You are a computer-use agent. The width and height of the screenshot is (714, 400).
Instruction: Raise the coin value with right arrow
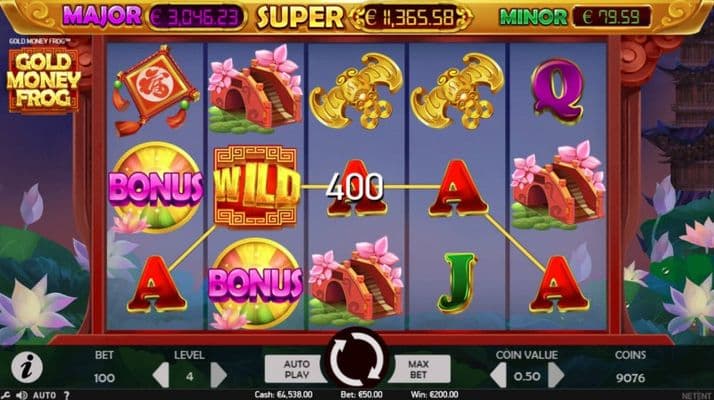(x=556, y=375)
